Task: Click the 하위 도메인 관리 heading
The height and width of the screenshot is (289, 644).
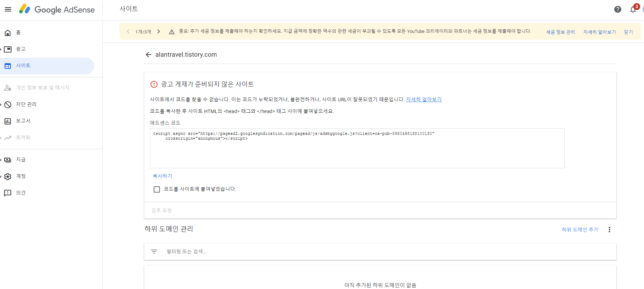Action: coord(169,229)
